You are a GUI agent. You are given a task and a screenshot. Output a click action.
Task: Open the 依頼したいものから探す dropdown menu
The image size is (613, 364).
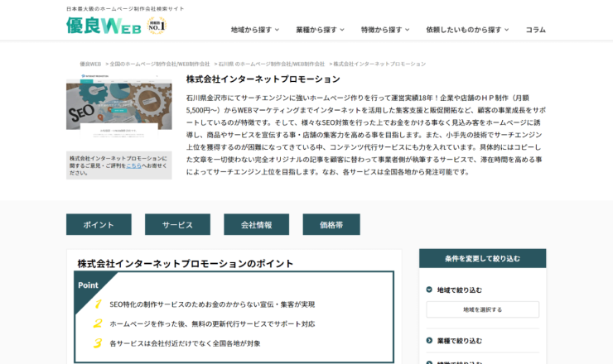coord(467,30)
